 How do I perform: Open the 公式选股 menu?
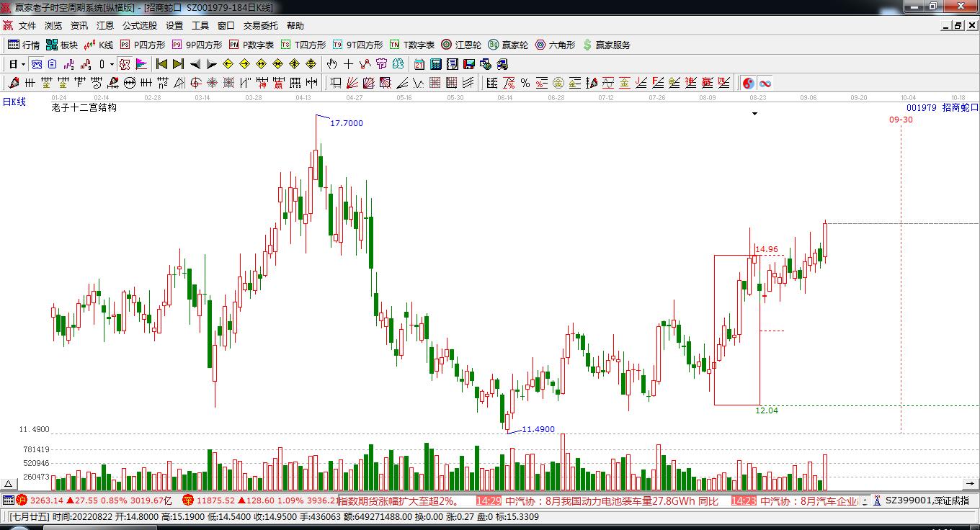coord(140,26)
